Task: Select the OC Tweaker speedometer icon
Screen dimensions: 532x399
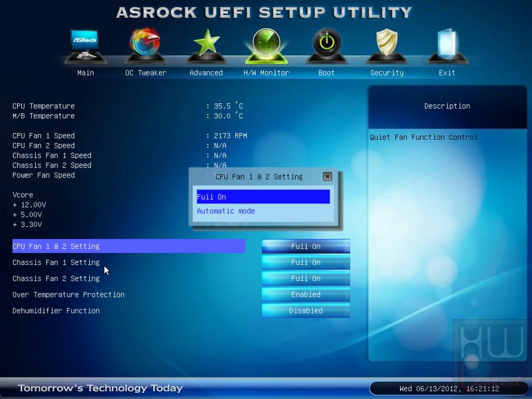Action: pos(146,46)
